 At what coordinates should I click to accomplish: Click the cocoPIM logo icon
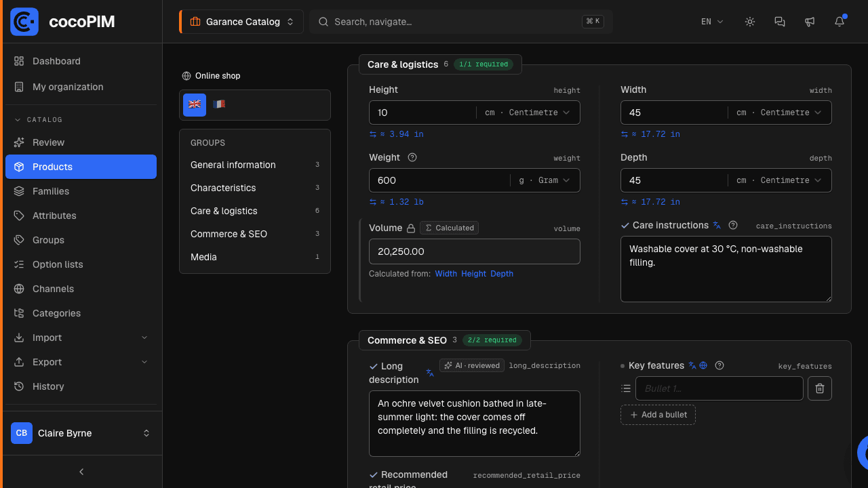pos(24,22)
